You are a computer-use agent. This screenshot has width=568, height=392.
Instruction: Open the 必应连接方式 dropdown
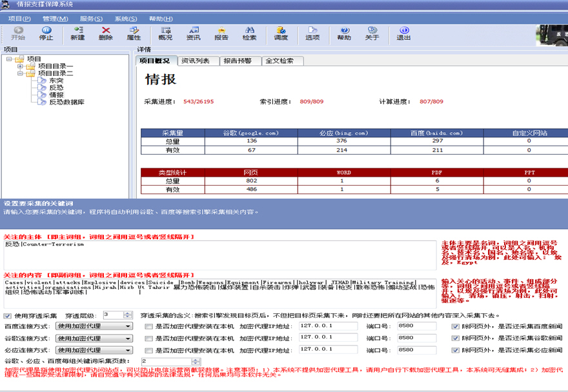(x=94, y=350)
